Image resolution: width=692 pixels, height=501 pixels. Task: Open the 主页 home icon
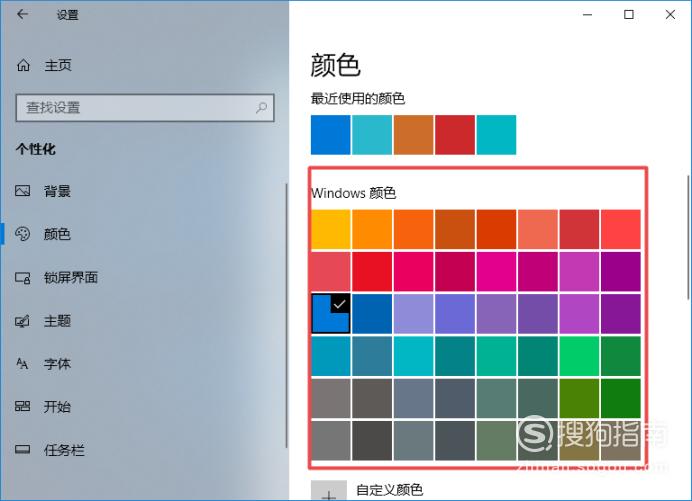click(x=23, y=65)
